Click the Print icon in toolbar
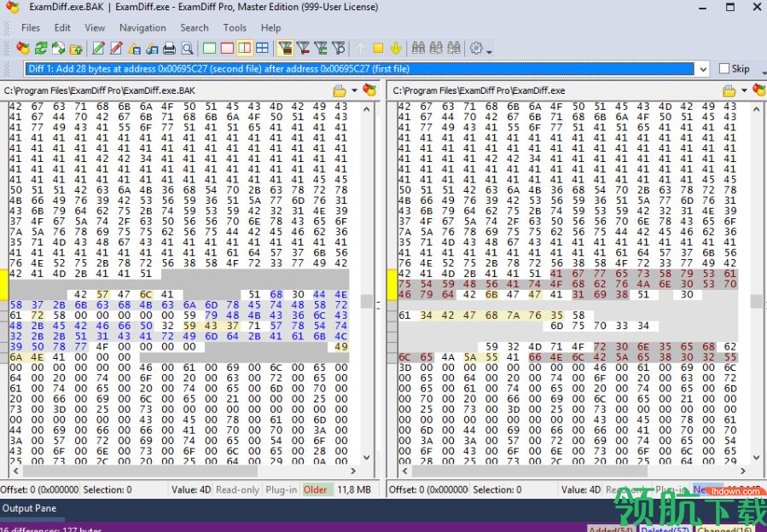Viewport: 767px width, 532px height. coord(169,49)
